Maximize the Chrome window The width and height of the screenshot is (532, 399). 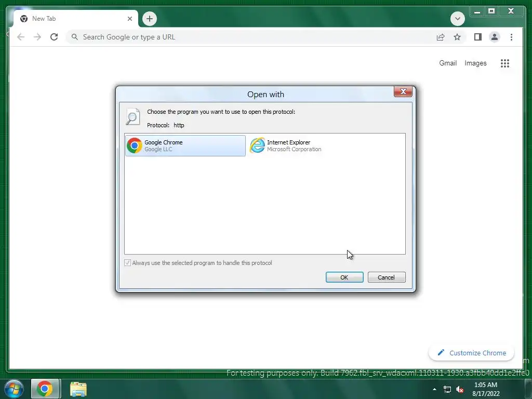coord(491,11)
